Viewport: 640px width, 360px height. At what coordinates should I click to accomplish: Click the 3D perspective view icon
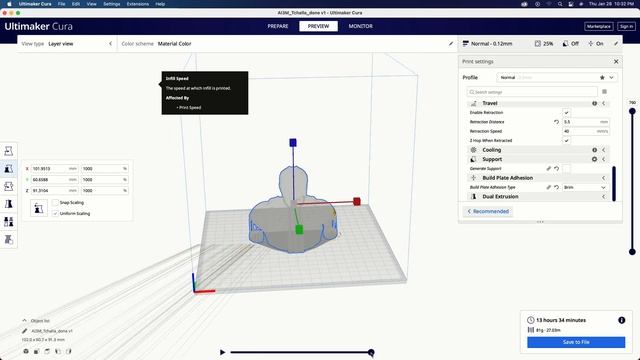click(x=26, y=351)
